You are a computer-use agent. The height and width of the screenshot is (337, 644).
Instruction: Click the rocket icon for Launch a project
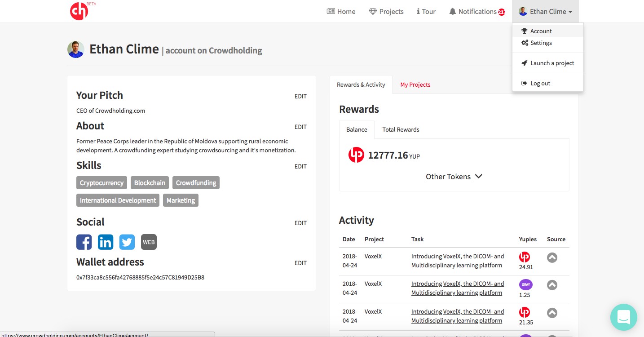coord(524,63)
